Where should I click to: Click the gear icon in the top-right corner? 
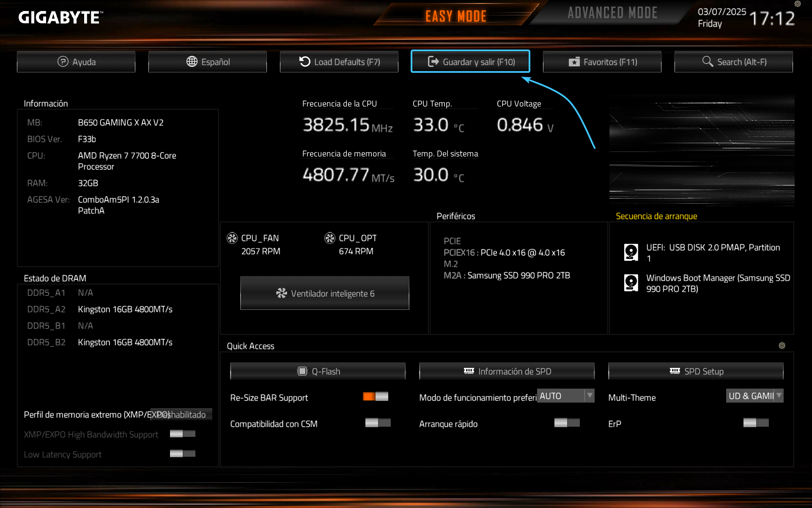point(798,4)
